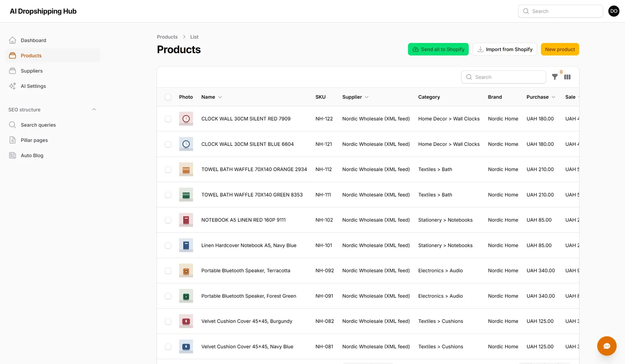Click the Suppliers sidebar icon
The image size is (625, 364).
pyautogui.click(x=12, y=71)
